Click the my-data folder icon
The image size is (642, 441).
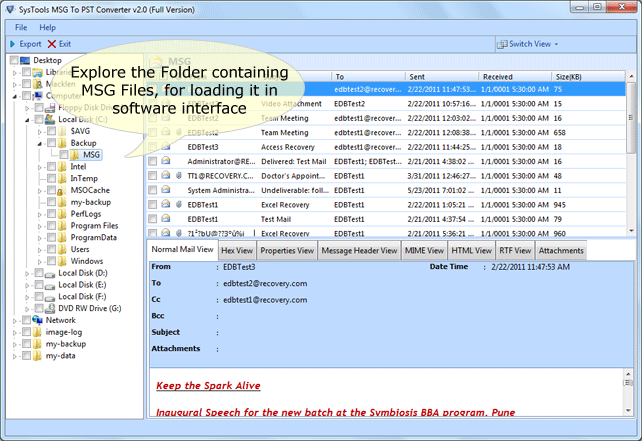pos(37,356)
